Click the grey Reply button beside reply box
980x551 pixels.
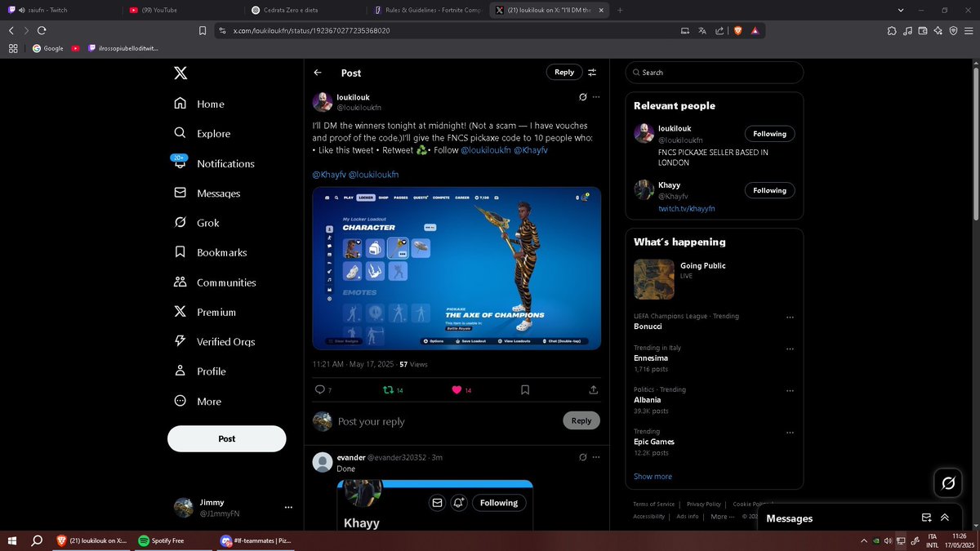click(x=581, y=420)
